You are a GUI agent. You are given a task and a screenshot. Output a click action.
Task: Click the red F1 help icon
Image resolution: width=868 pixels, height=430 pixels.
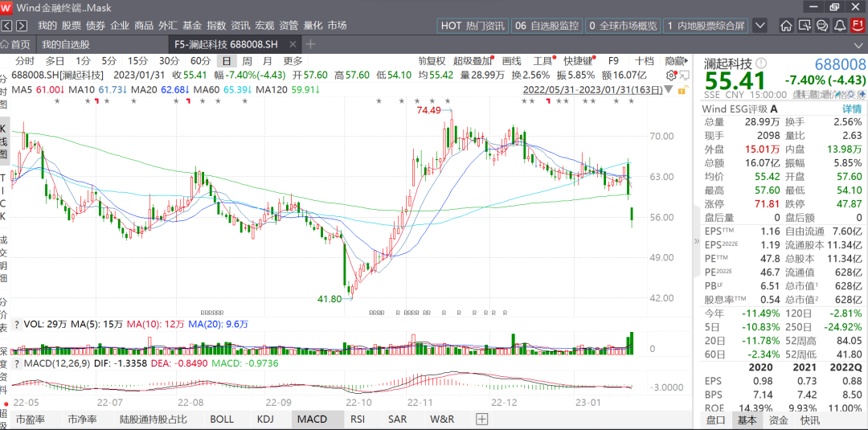pyautogui.click(x=858, y=26)
